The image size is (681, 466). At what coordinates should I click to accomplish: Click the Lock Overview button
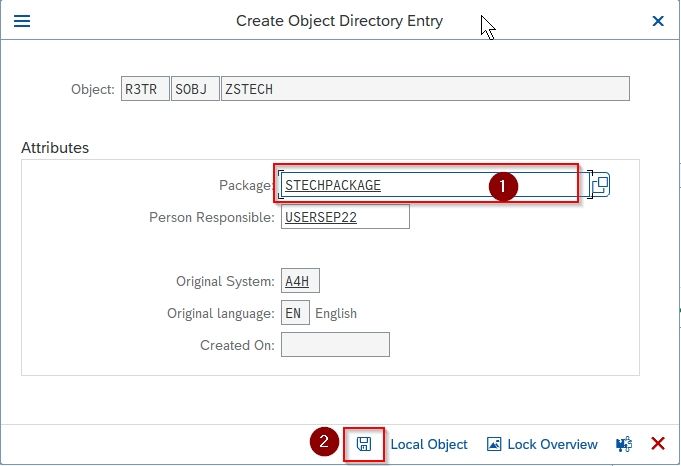click(542, 444)
